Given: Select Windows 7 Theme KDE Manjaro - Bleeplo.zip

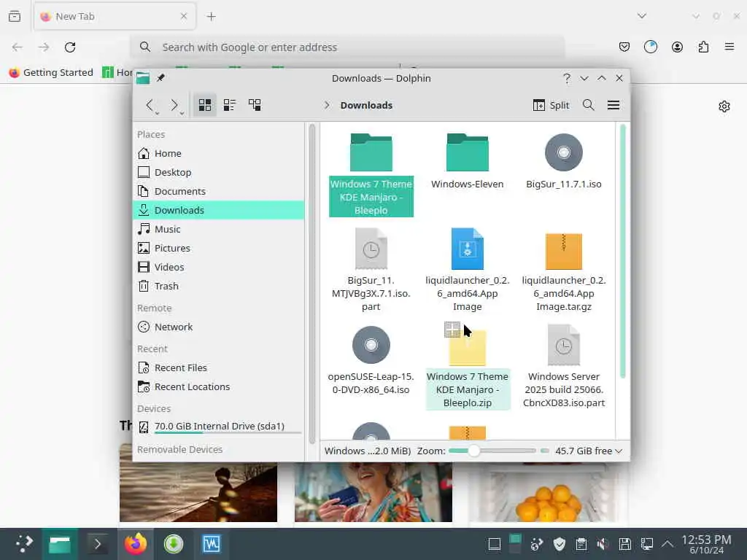Looking at the screenshot, I should [468, 367].
